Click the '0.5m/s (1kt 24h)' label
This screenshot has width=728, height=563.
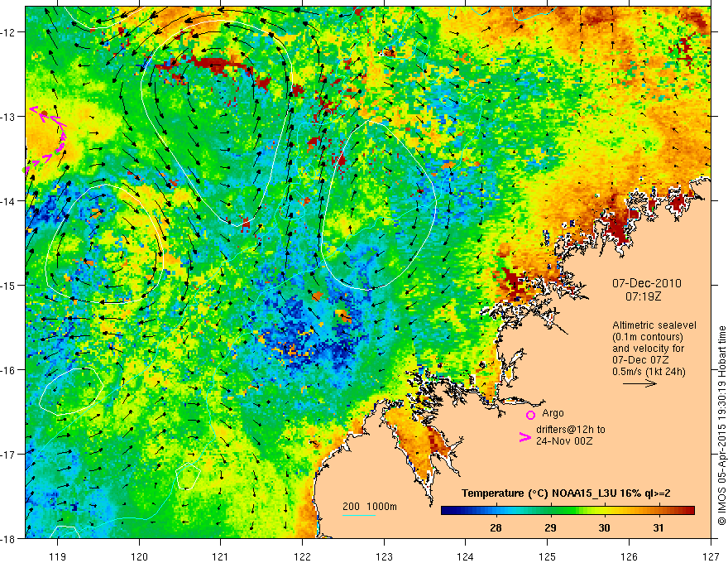pos(649,372)
